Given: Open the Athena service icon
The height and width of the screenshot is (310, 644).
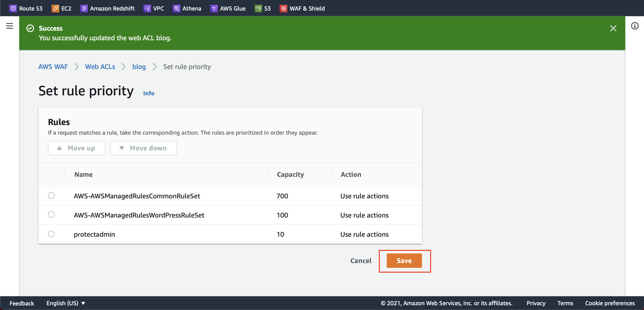Looking at the screenshot, I should tap(176, 8).
